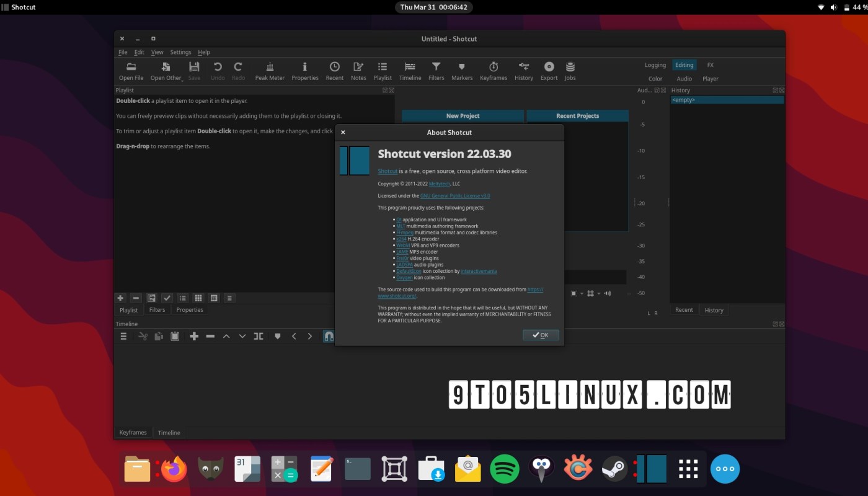868x496 pixels.
Task: Open the Properties panel from toolbar
Action: coord(304,71)
